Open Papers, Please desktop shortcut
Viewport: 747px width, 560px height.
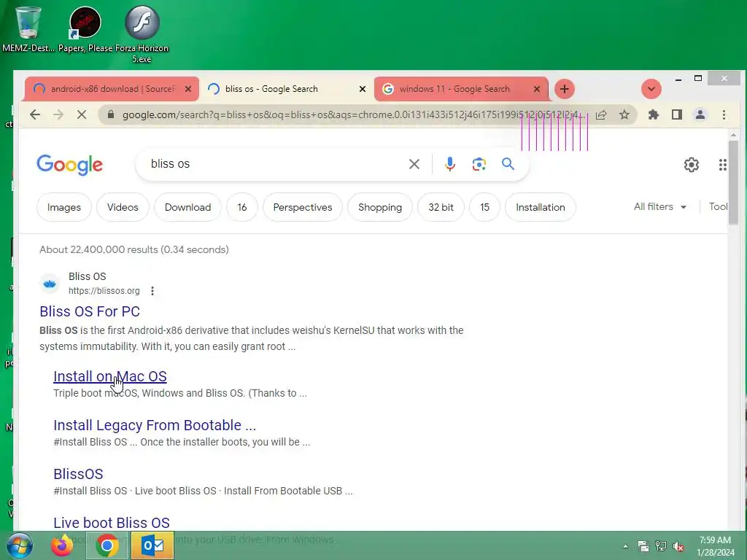tap(85, 28)
